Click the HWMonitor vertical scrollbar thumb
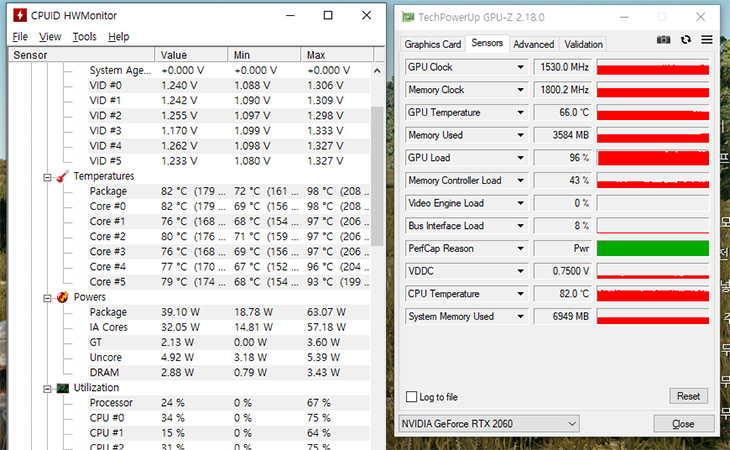The image size is (730, 450). [377, 176]
